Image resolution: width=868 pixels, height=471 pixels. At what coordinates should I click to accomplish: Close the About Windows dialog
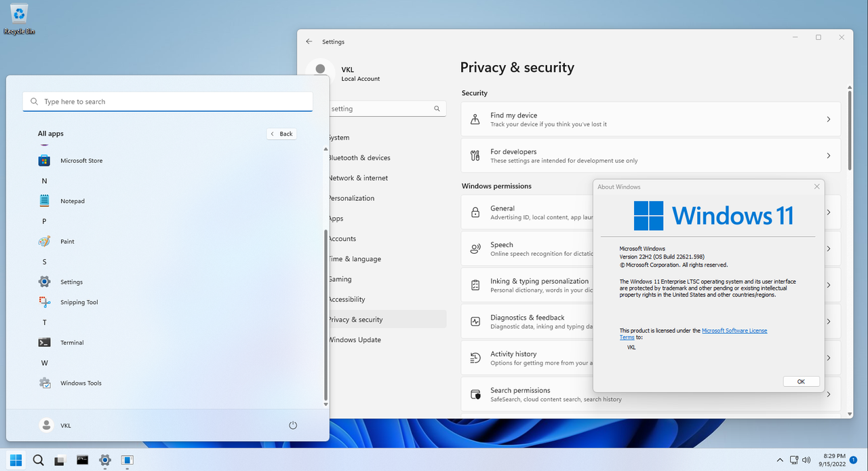816,187
